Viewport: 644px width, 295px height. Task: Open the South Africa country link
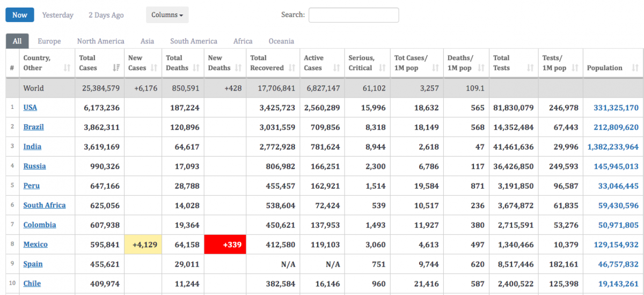(x=45, y=205)
